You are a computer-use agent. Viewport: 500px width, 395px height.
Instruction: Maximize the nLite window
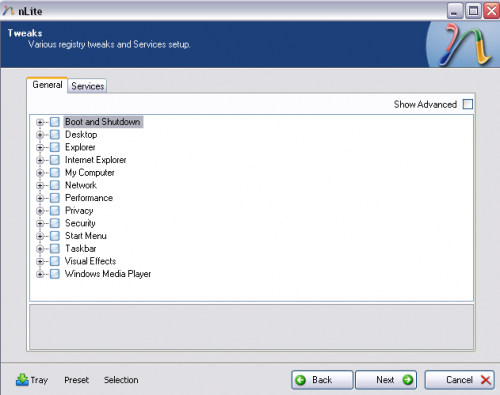coord(473,11)
